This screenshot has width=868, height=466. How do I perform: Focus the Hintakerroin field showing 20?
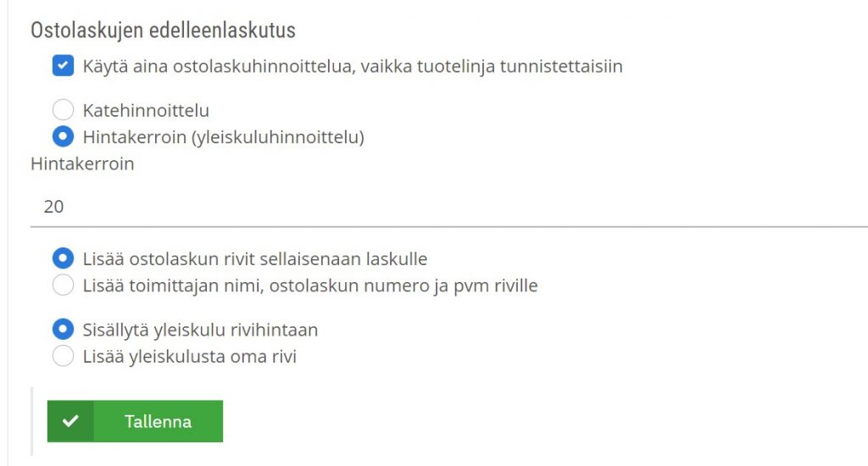pyautogui.click(x=449, y=207)
